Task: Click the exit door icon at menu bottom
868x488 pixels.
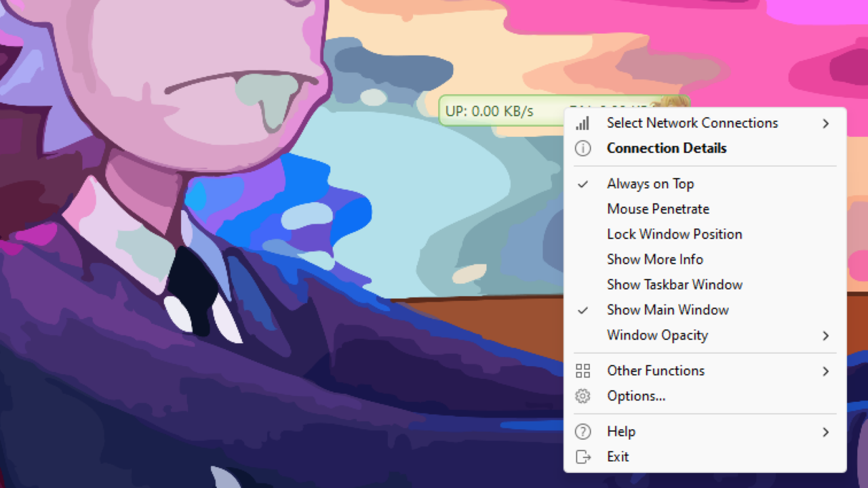Action: pyautogui.click(x=583, y=457)
